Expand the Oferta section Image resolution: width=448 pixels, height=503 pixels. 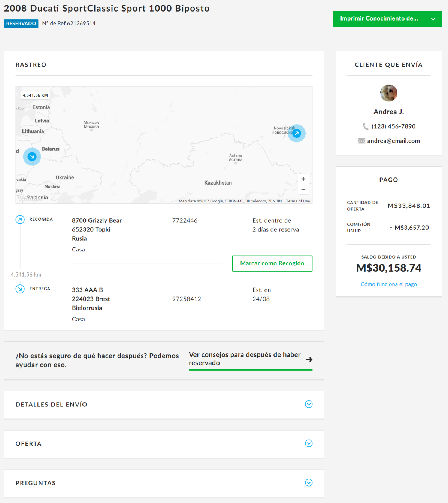(x=309, y=443)
